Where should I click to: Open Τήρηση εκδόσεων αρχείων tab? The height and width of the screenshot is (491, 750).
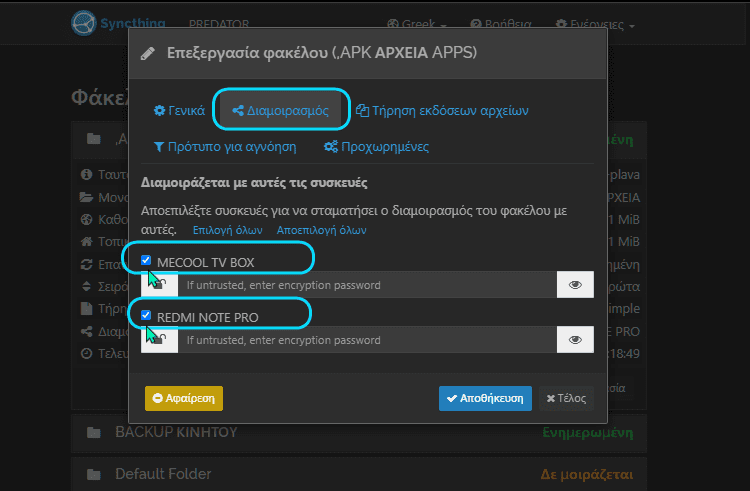coord(442,110)
